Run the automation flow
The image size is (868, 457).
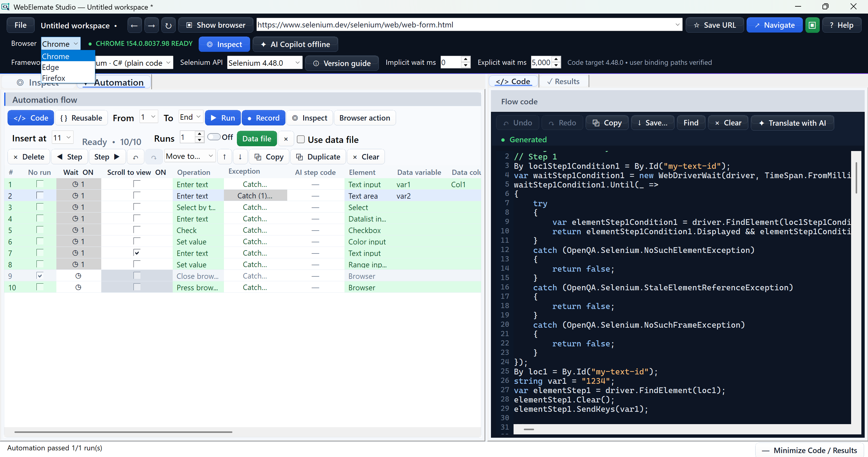(x=223, y=118)
